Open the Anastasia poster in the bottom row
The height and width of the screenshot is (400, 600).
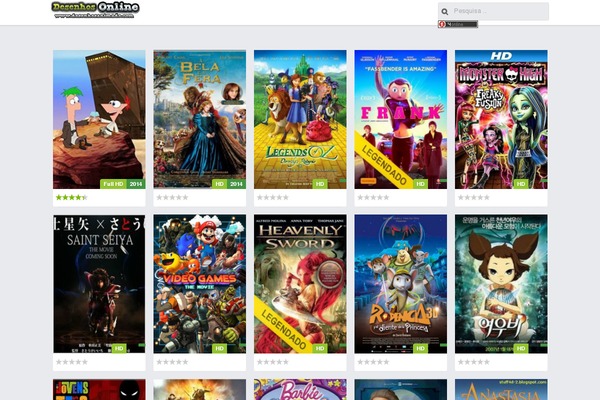click(x=501, y=390)
